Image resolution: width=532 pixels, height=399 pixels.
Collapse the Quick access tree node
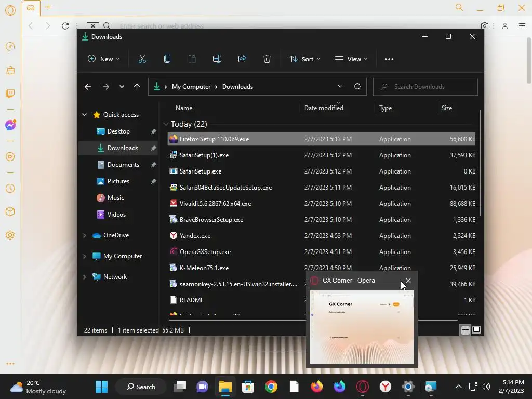click(85, 115)
